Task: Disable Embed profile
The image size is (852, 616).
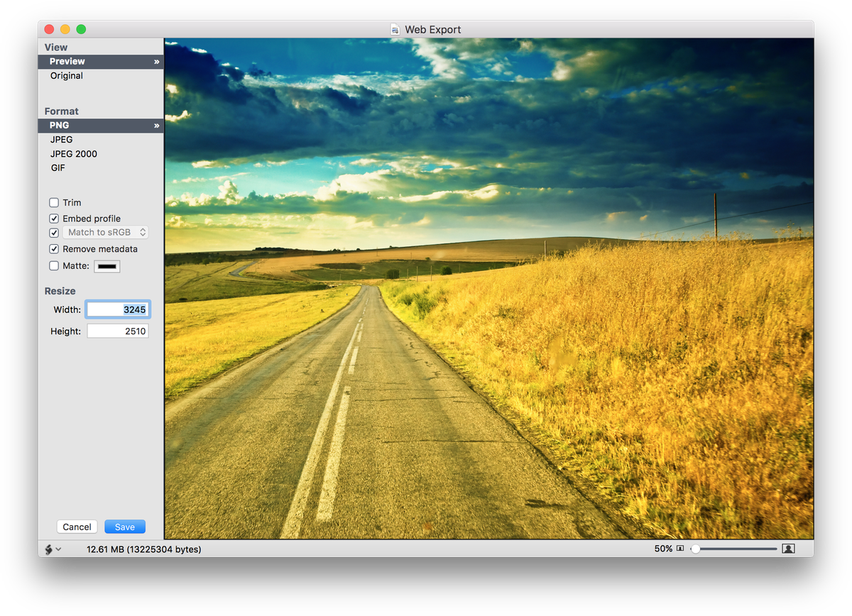Action: (x=54, y=218)
